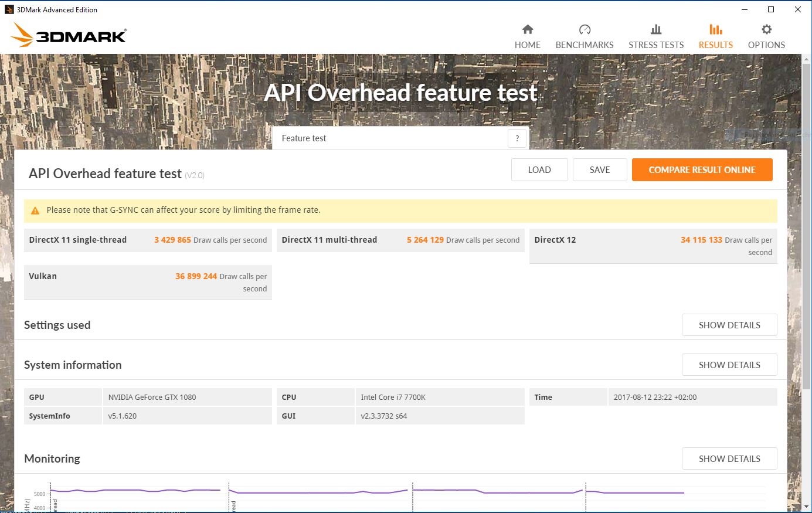
Task: Click the Home house icon
Action: pos(528,29)
